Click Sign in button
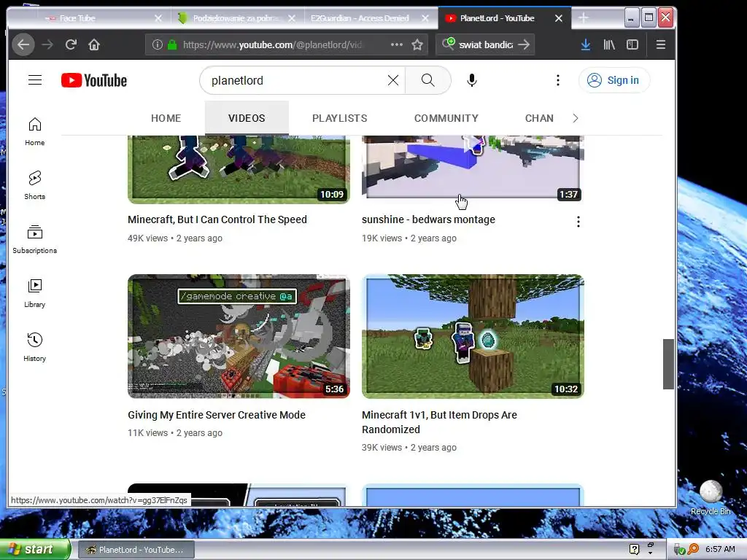The width and height of the screenshot is (747, 560). pyautogui.click(x=614, y=80)
